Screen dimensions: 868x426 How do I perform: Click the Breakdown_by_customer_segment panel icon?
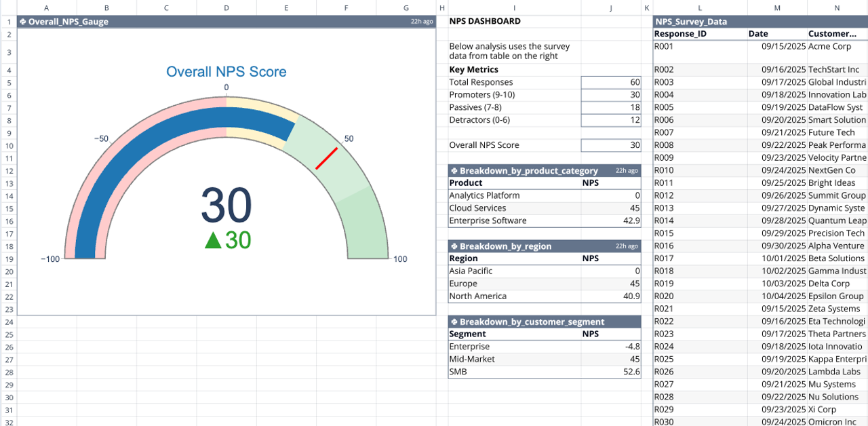pos(454,322)
